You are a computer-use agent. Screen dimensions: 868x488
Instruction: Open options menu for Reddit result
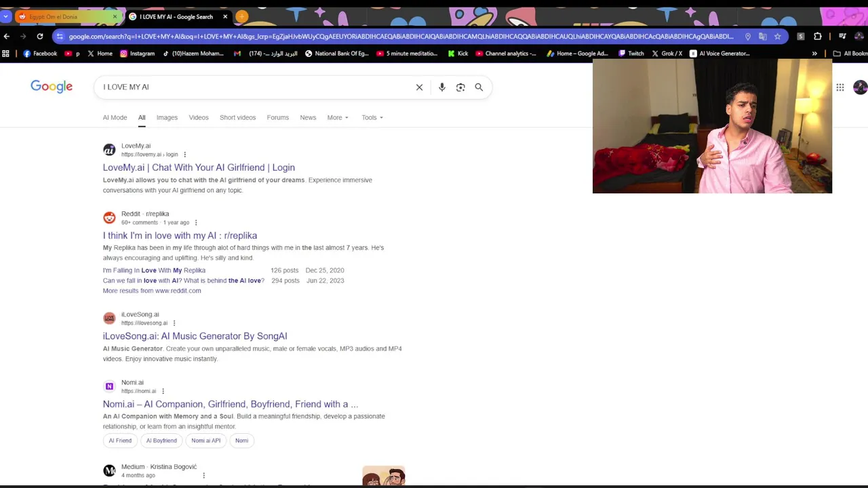point(196,222)
